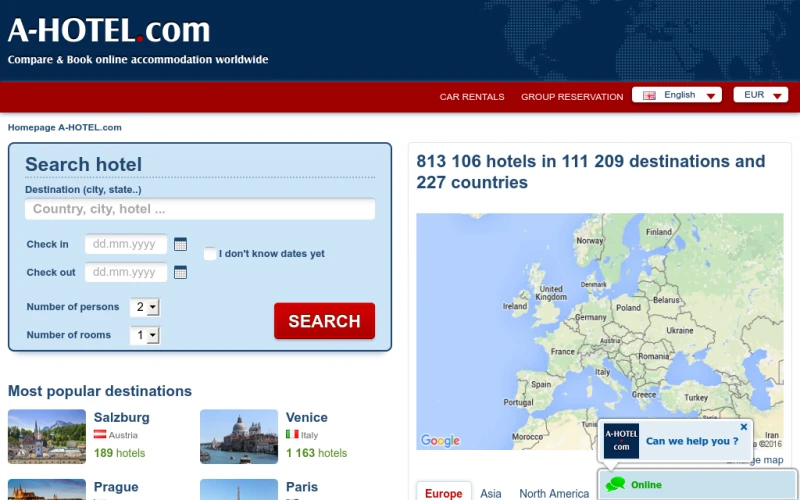The image size is (800, 500).
Task: Click Poland on the Europe map
Action: click(628, 308)
